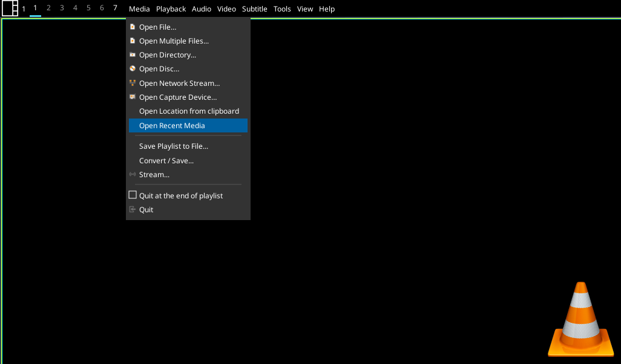Open the Subtitle menu
This screenshot has width=621, height=364.
pyautogui.click(x=255, y=8)
